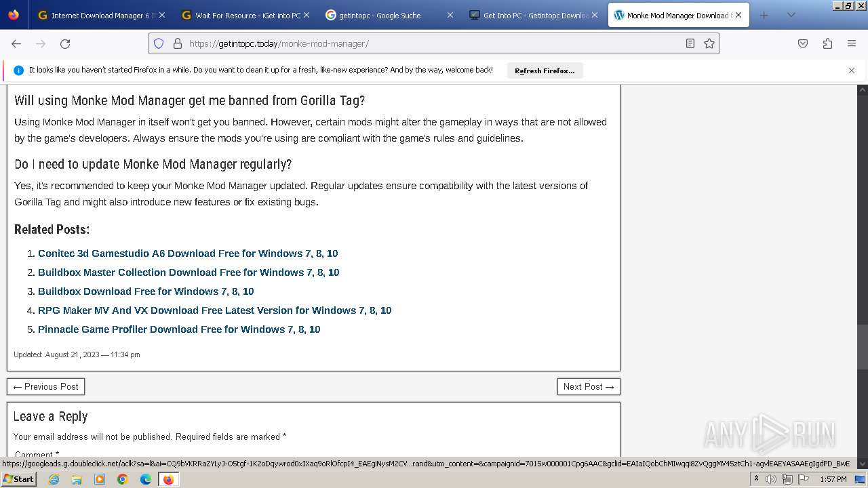Click the page vertical scrollbar thumb
This screenshot has height=488, width=868.
[863, 347]
